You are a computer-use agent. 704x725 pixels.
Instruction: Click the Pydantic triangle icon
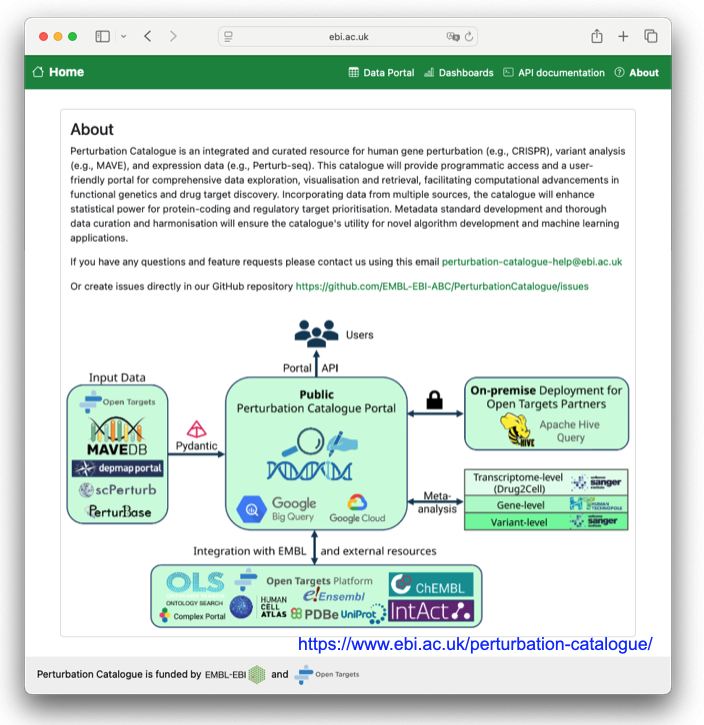point(196,429)
